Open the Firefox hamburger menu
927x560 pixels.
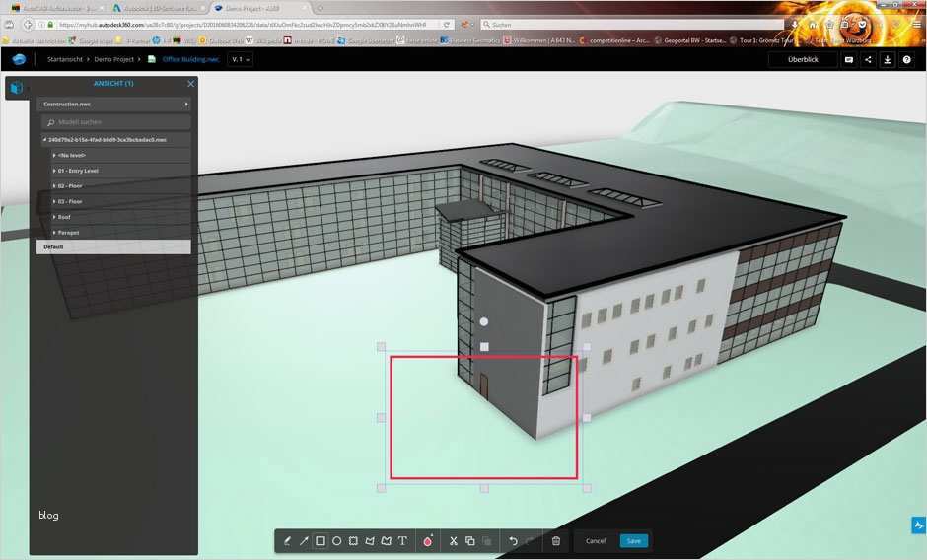(916, 25)
